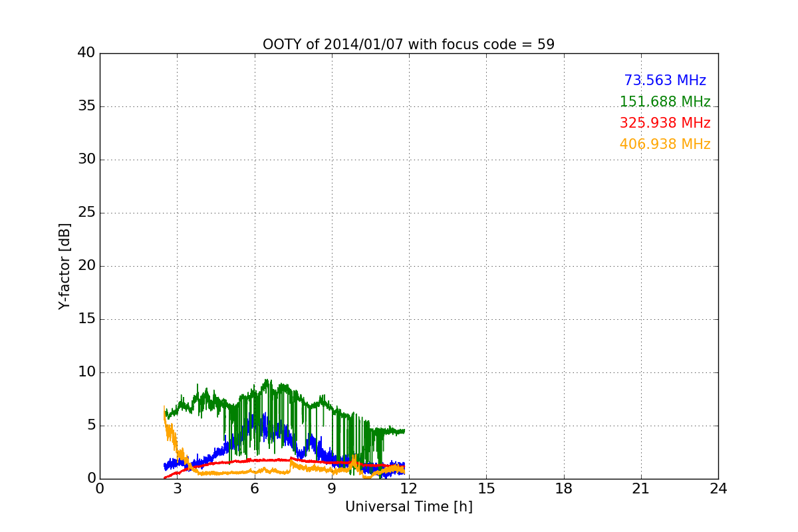The height and width of the screenshot is (532, 798).
Task: Click the x-axis tick label 6
Action: click(x=255, y=489)
